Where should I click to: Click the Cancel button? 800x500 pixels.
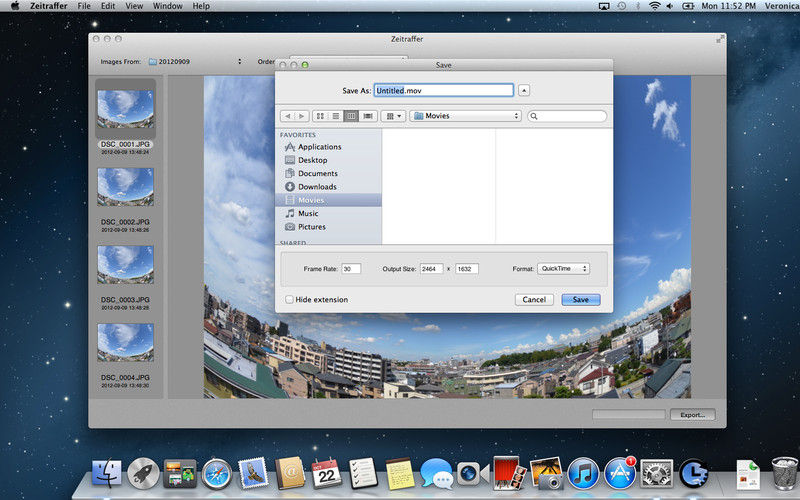(x=534, y=299)
